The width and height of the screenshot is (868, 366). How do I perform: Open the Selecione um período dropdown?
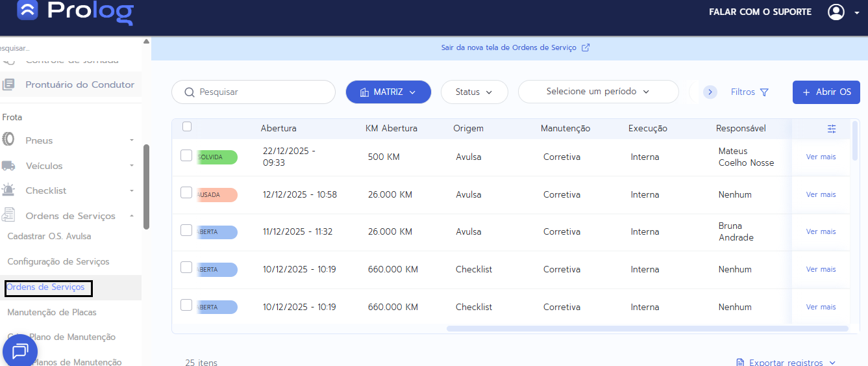(598, 92)
